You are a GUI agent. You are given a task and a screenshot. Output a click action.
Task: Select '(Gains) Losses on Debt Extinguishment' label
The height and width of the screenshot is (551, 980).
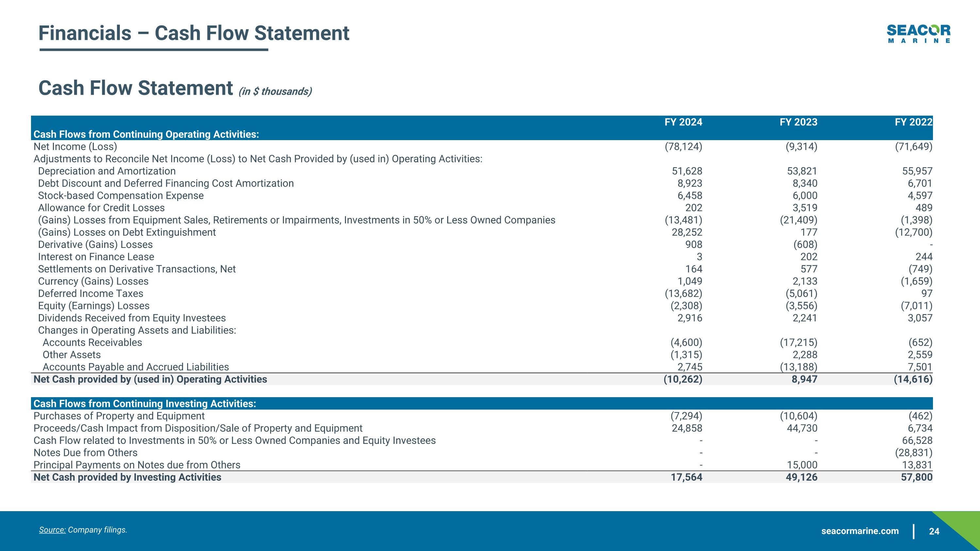coord(127,232)
